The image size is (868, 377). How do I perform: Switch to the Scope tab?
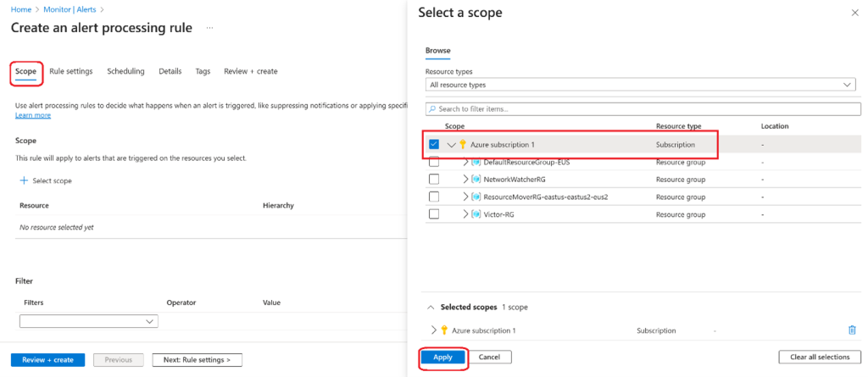click(x=26, y=71)
